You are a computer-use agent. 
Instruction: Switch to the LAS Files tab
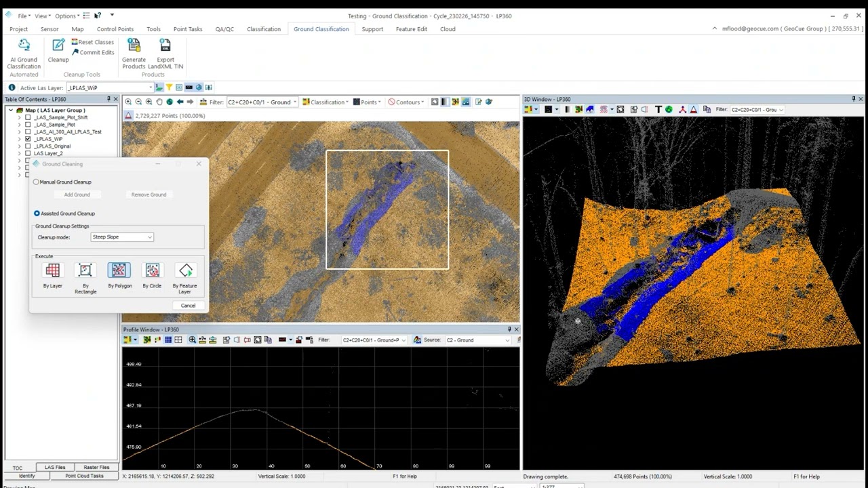(x=55, y=467)
